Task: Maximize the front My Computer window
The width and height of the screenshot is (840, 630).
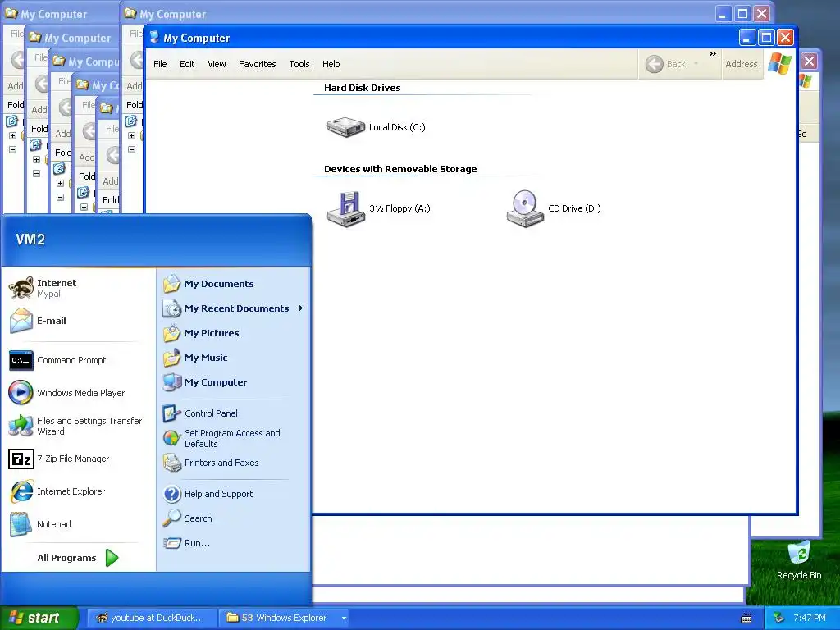Action: coord(766,38)
